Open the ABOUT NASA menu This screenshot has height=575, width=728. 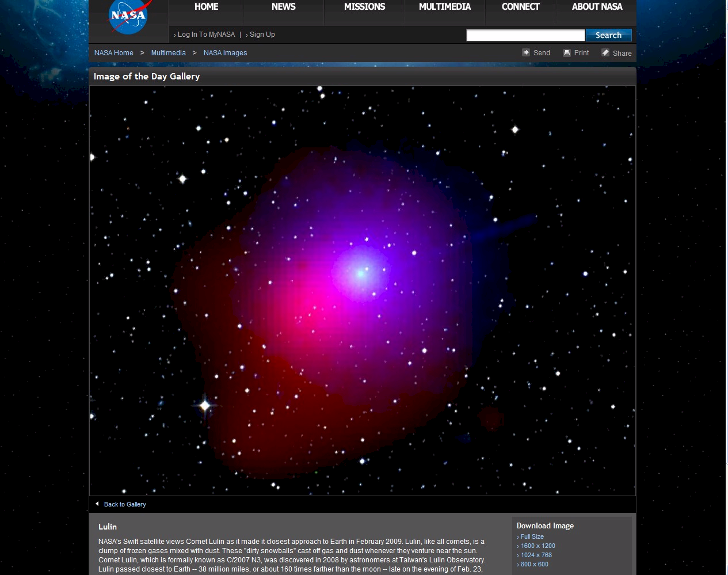[x=597, y=7]
